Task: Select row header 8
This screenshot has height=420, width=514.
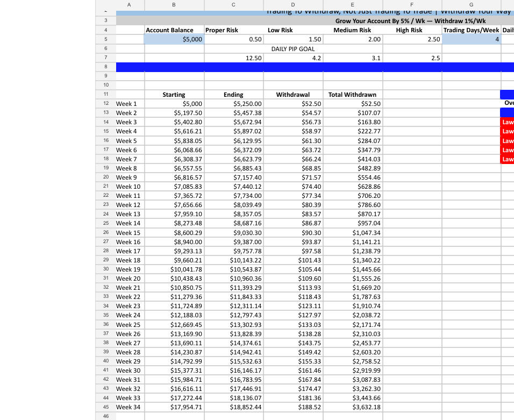Action: [x=105, y=67]
